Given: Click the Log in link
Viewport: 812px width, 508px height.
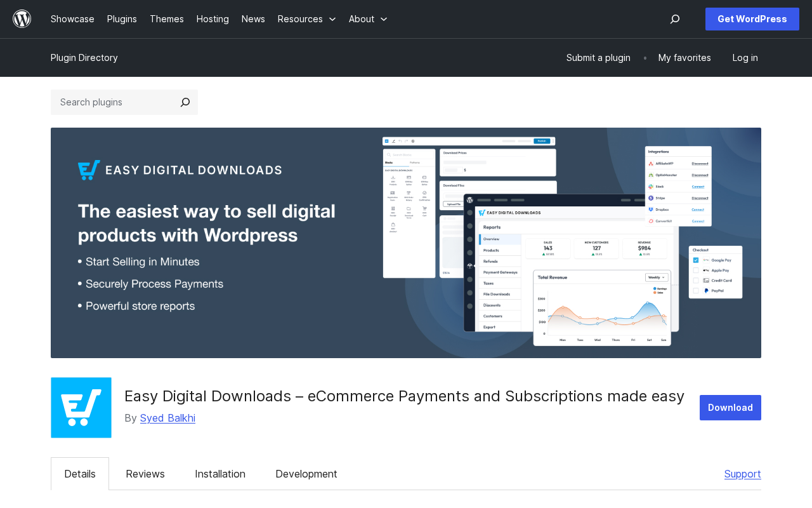Looking at the screenshot, I should click(x=745, y=58).
